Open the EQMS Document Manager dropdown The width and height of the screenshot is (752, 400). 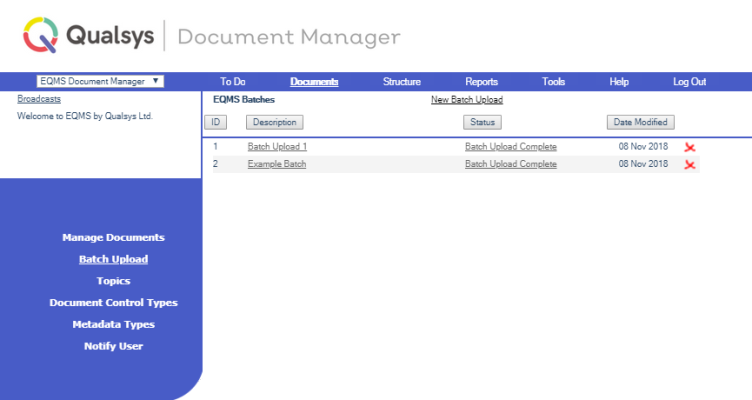pos(100,81)
